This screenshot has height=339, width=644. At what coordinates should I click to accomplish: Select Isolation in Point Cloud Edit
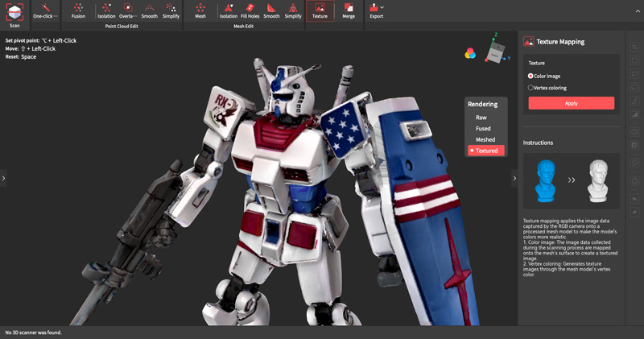[x=106, y=11]
